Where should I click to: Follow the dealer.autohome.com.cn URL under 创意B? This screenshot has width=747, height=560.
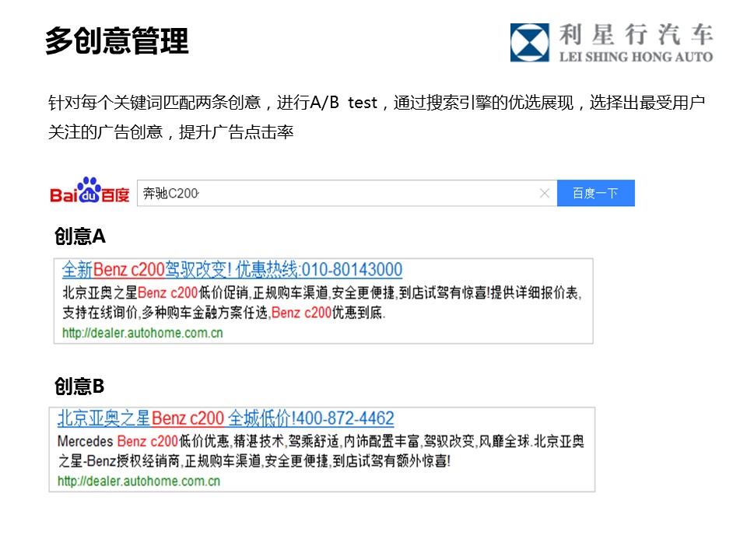tap(139, 481)
